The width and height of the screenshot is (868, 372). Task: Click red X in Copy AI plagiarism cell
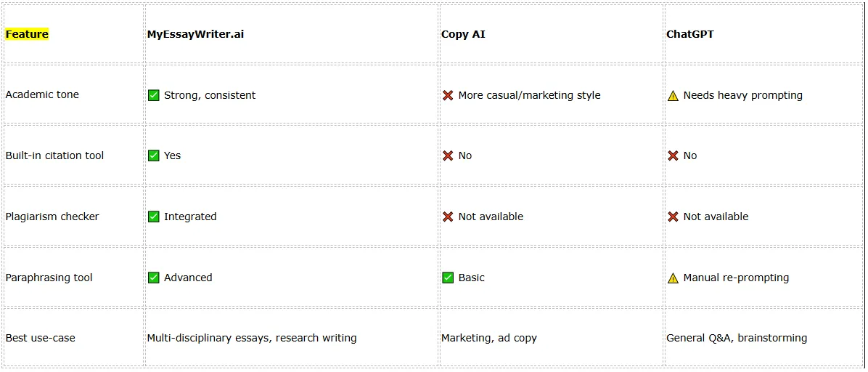(x=448, y=217)
